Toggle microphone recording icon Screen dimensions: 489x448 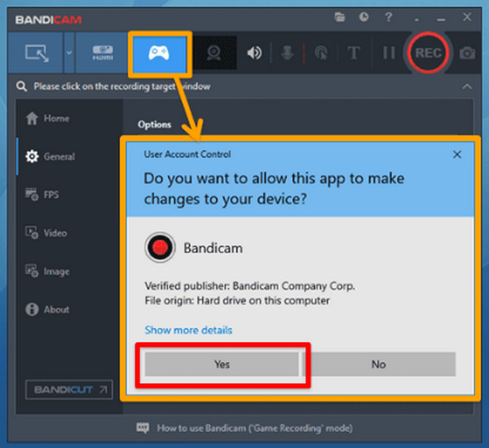(287, 53)
